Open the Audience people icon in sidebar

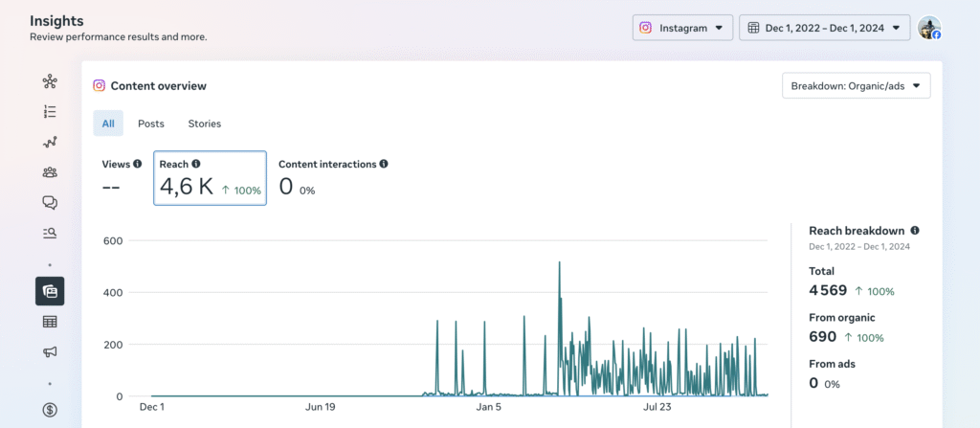[50, 172]
